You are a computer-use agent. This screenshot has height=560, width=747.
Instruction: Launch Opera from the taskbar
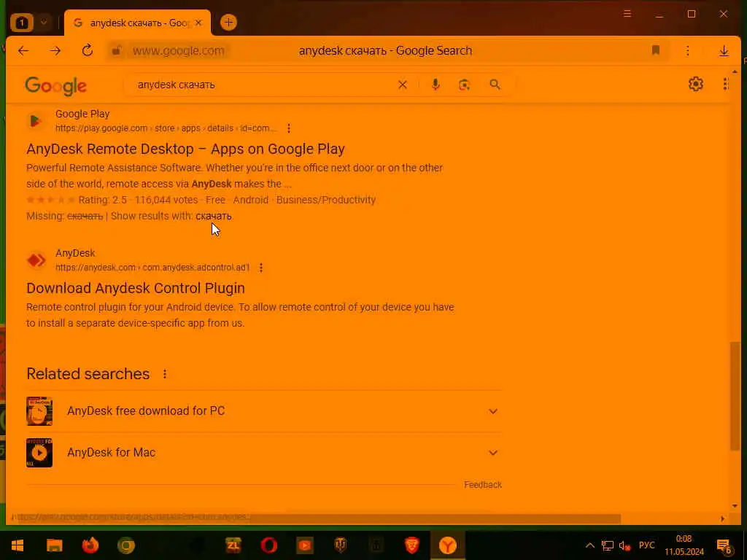coord(268,545)
